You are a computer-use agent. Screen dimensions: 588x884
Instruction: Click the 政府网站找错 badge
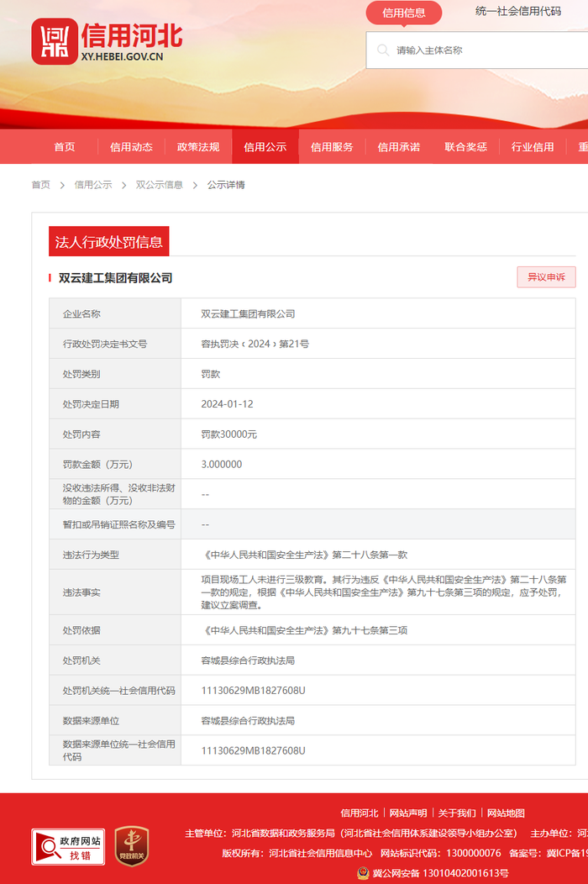click(x=68, y=846)
